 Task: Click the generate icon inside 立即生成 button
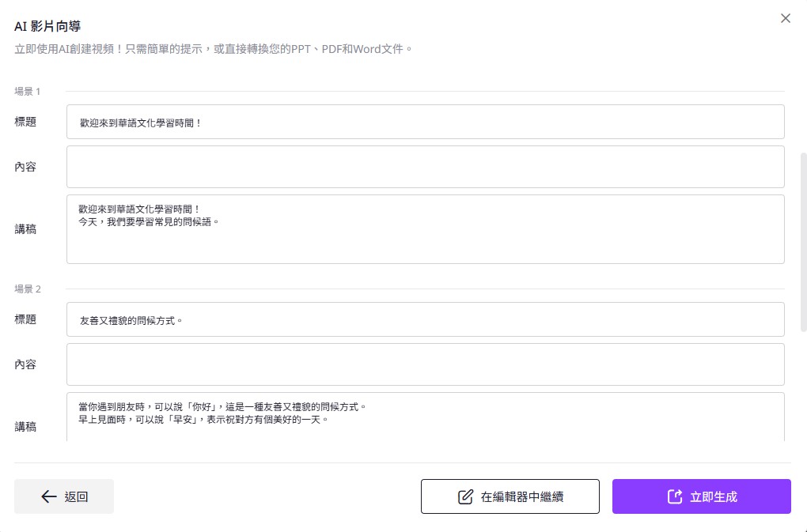pyautogui.click(x=674, y=496)
